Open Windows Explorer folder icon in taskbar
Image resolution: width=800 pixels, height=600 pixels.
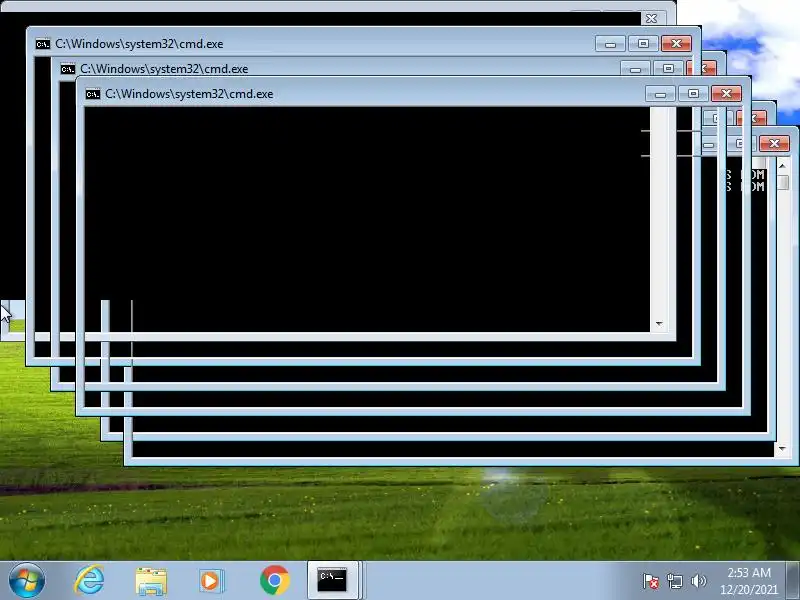point(151,582)
